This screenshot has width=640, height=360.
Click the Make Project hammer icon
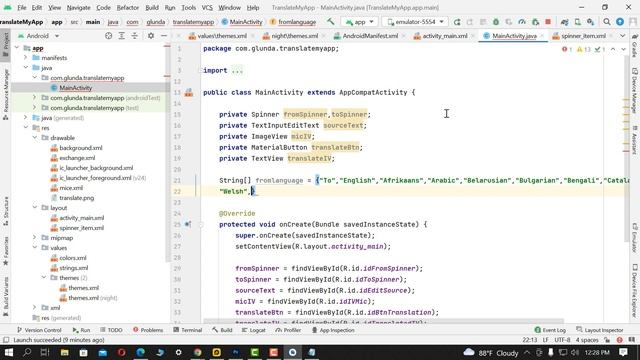[330, 22]
